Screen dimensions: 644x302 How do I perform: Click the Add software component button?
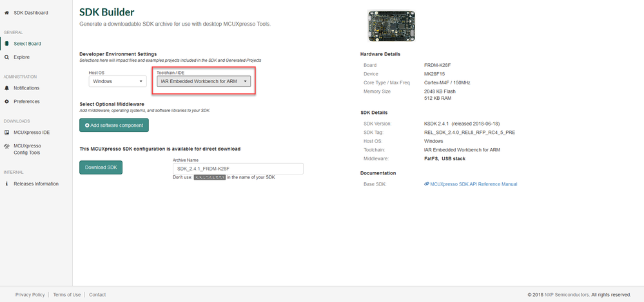point(113,125)
